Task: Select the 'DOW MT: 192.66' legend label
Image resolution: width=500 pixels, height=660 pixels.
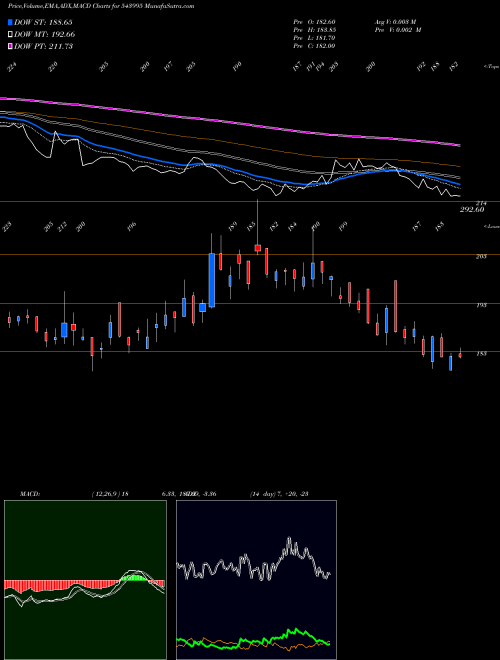Action: coord(45,34)
